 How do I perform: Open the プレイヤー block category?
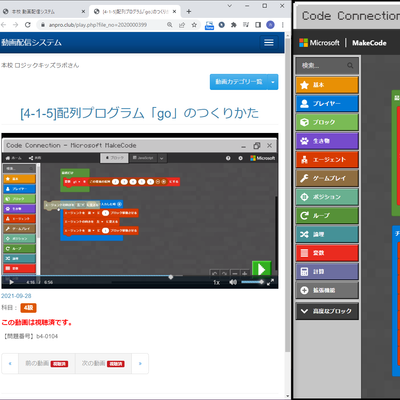[x=327, y=104]
